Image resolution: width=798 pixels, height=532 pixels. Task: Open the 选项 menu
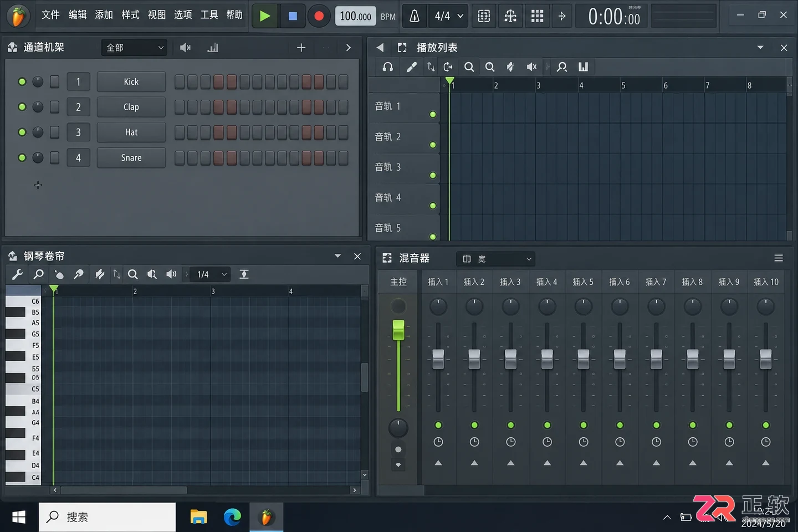[x=183, y=14]
